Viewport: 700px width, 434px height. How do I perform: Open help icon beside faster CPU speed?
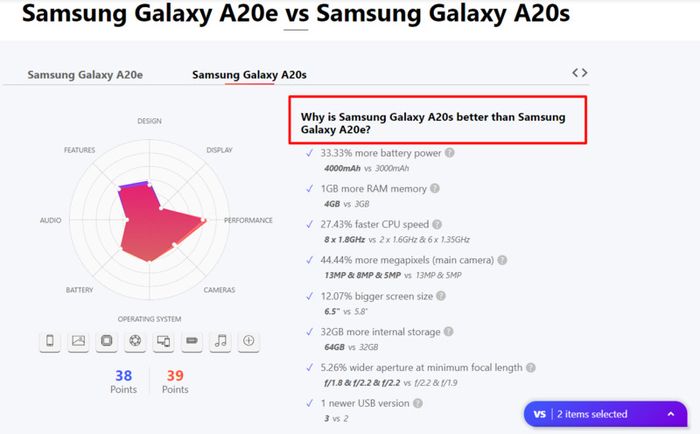click(x=437, y=224)
